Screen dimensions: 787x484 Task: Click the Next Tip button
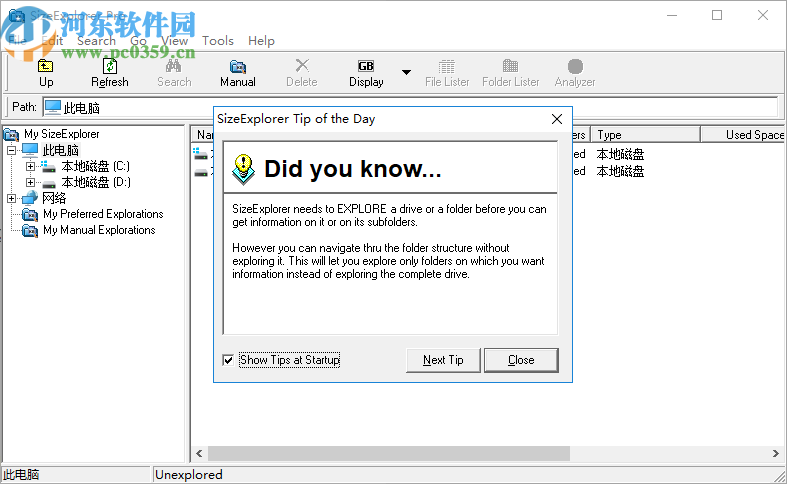(443, 360)
